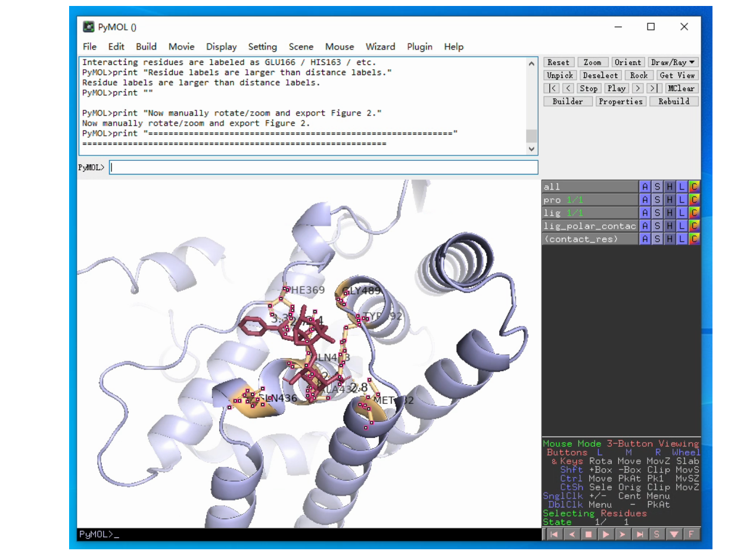Viewport: 753px width, 560px height.
Task: Open the Movie menu
Action: click(181, 46)
